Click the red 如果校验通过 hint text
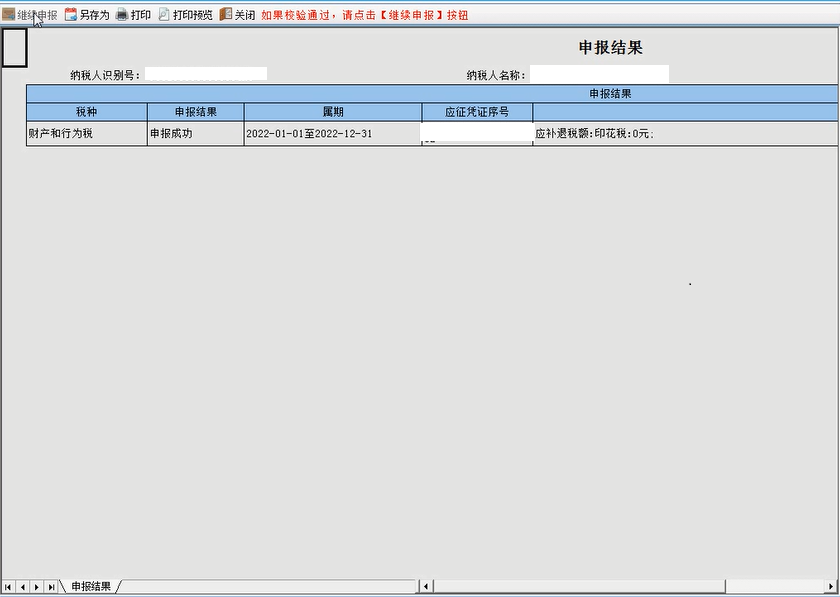 (x=365, y=15)
